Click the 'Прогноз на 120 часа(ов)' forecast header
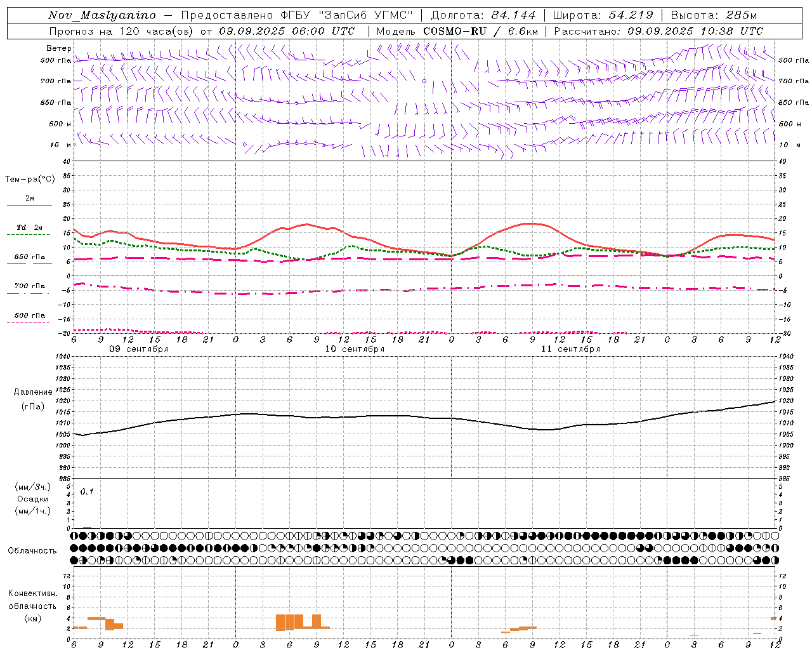Screen dimensions: 812x650 [122, 31]
